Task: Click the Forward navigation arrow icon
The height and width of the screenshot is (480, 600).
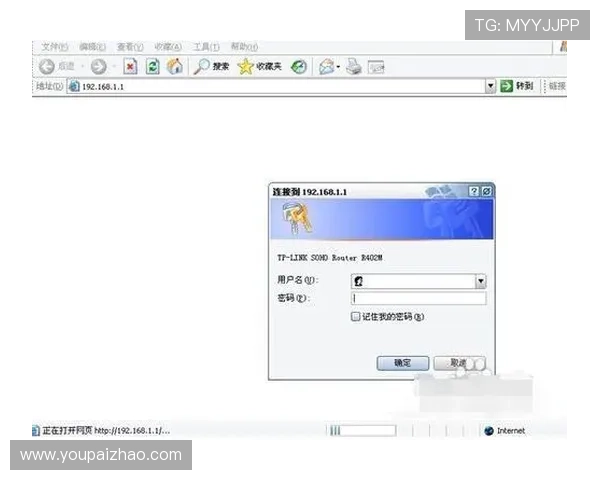Action: (x=98, y=67)
